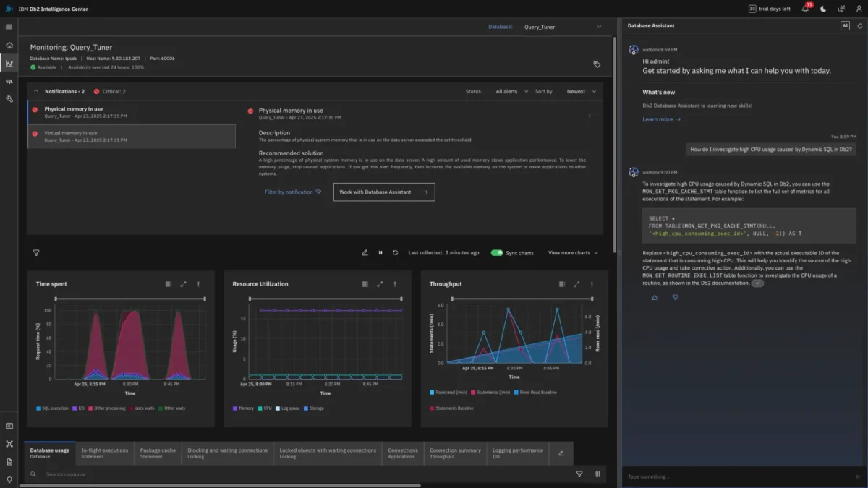The height and width of the screenshot is (488, 868).
Task: Maximize the Throughput chart
Action: (x=577, y=284)
